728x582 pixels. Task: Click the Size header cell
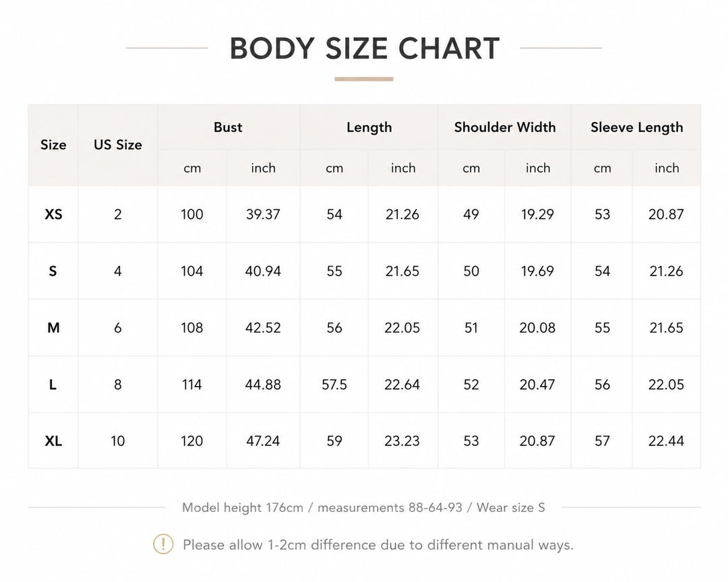pos(53,145)
